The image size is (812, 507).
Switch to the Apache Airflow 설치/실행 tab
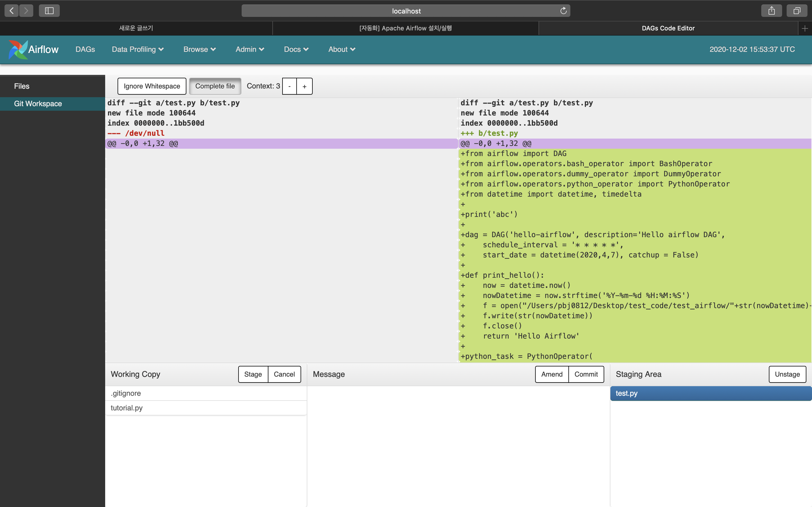[x=405, y=28]
